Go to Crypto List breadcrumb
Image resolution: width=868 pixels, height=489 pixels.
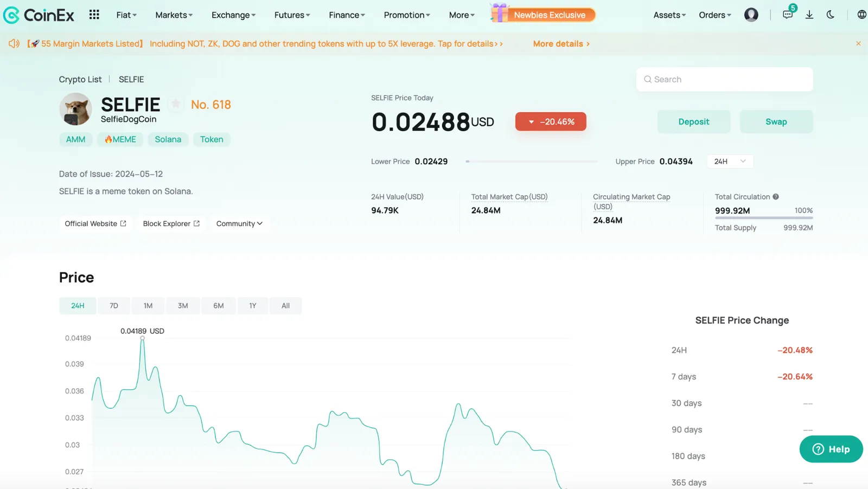click(x=80, y=79)
